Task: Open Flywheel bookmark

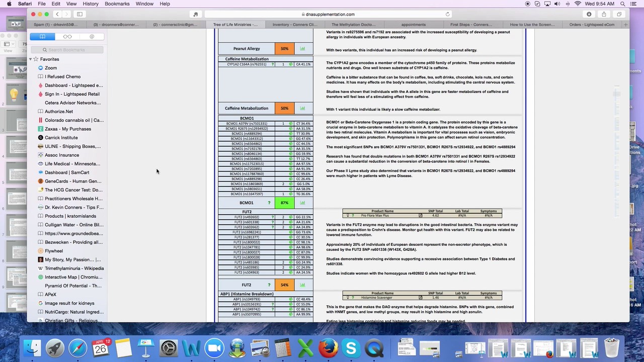Action: click(54, 251)
